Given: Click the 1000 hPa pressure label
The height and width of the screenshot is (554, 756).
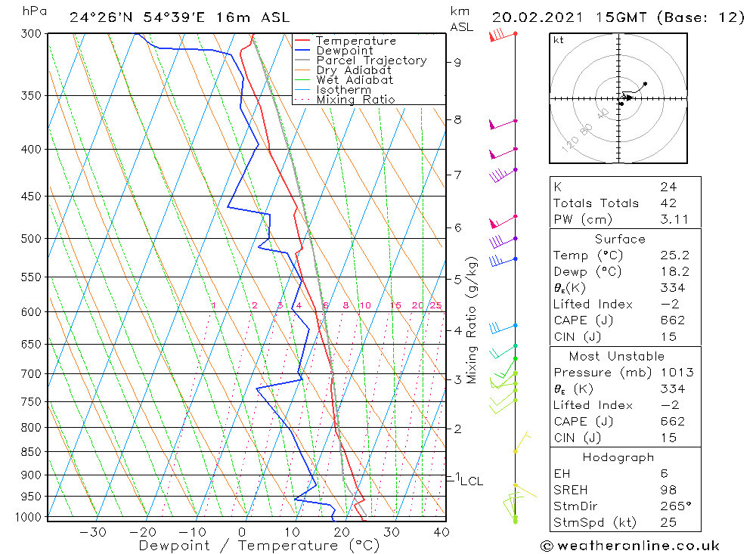Looking at the screenshot, I should [x=28, y=518].
